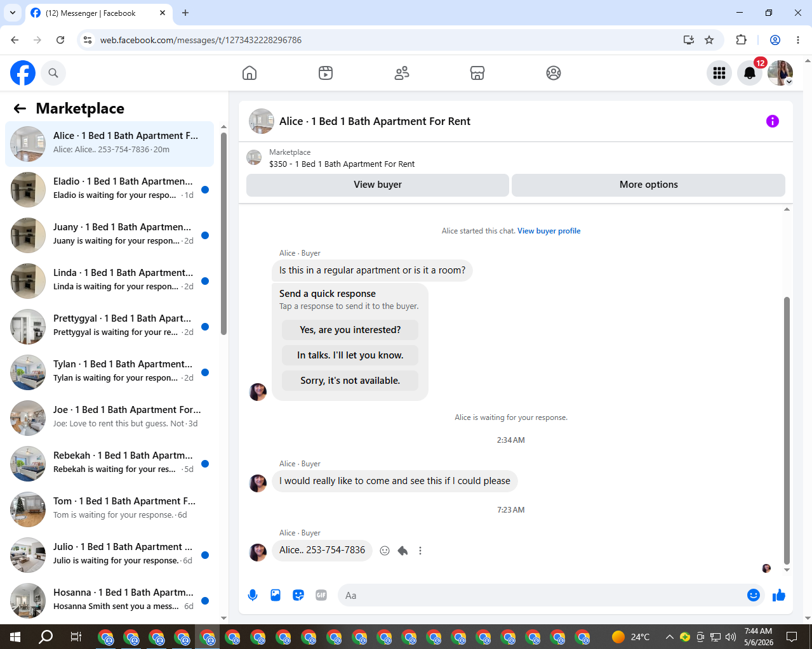This screenshot has width=812, height=649.
Task: Reply to the phone number message
Action: [403, 551]
